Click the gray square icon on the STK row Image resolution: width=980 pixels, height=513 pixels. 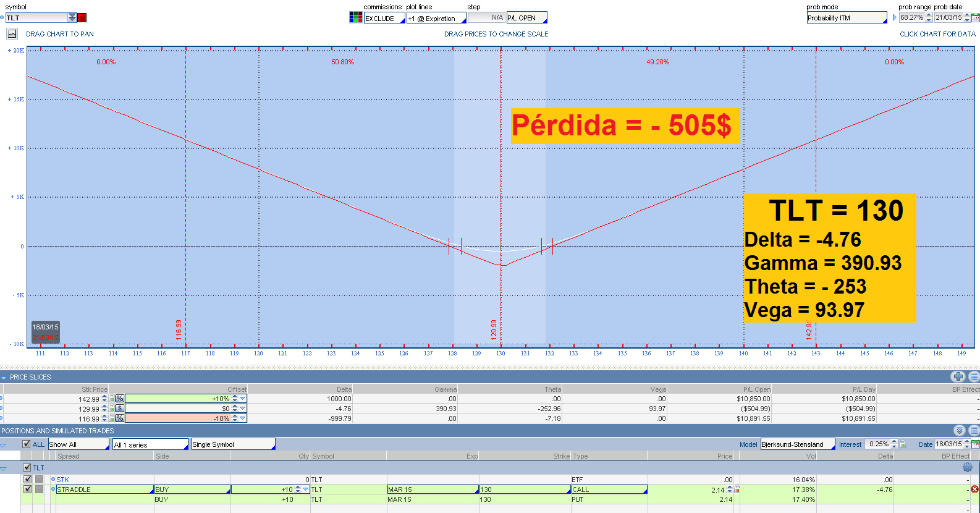(x=39, y=480)
